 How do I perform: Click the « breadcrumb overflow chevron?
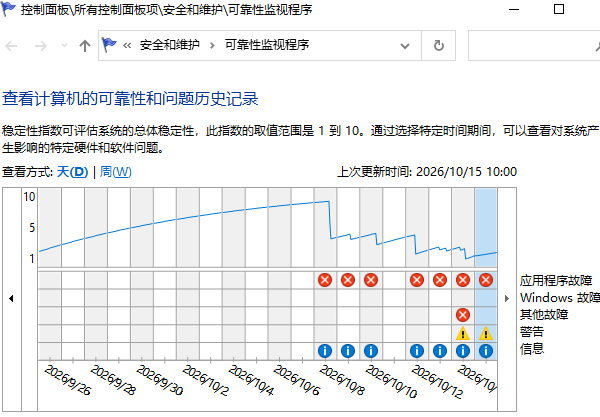(x=127, y=46)
